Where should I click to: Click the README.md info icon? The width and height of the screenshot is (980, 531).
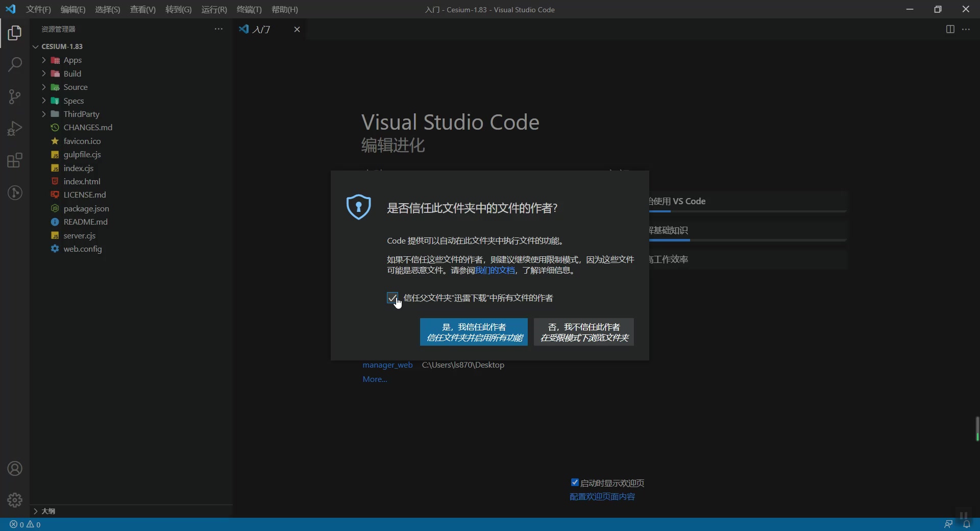55,222
